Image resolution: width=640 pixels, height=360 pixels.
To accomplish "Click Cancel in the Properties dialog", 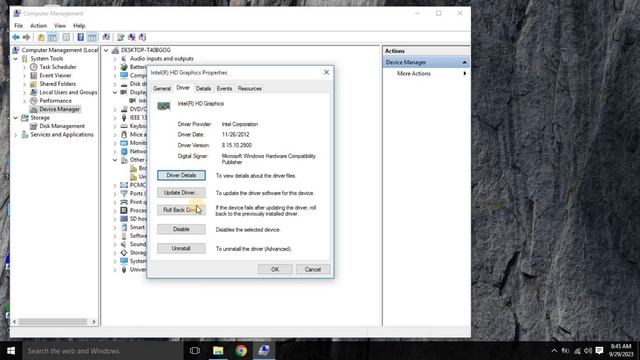I will pos(313,269).
